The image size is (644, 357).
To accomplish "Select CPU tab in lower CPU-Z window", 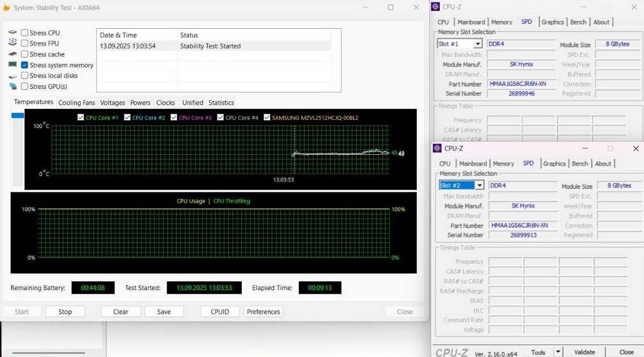I will click(x=445, y=164).
